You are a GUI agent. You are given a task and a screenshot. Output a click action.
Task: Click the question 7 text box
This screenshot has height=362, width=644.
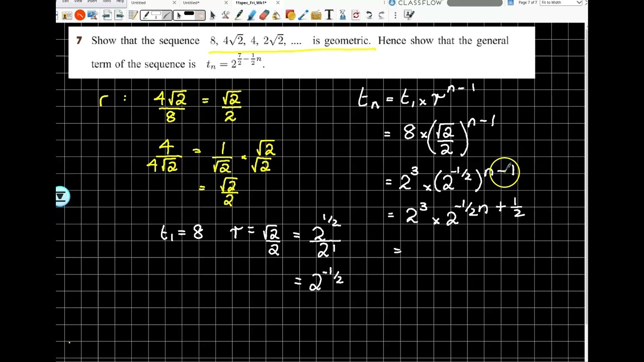[x=301, y=52]
